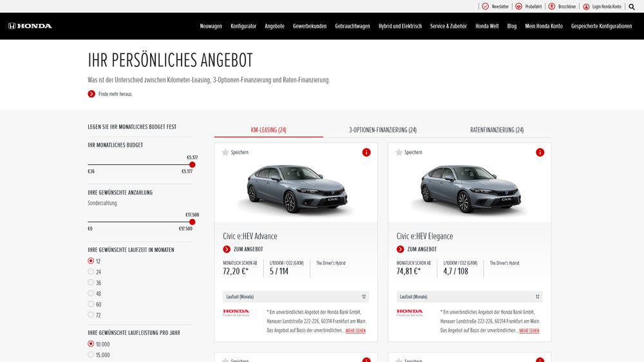
Task: Click the 72,20 € monthly price
Action: [236, 271]
